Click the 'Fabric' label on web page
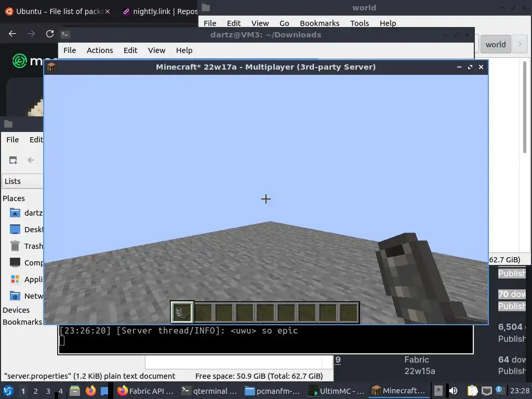532x399 pixels. (x=417, y=360)
